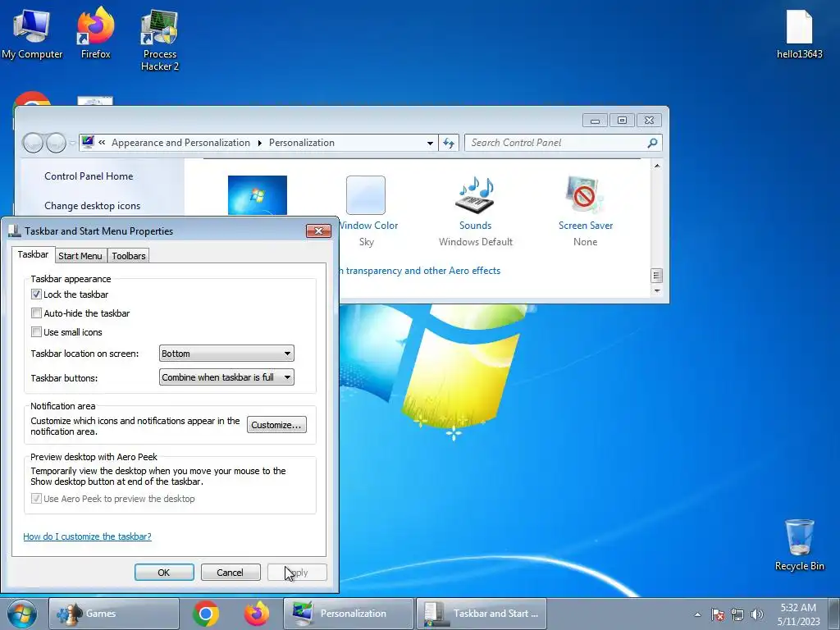Screen dimensions: 840x630
Task: Open volume speaker tray icon
Action: click(x=757, y=614)
